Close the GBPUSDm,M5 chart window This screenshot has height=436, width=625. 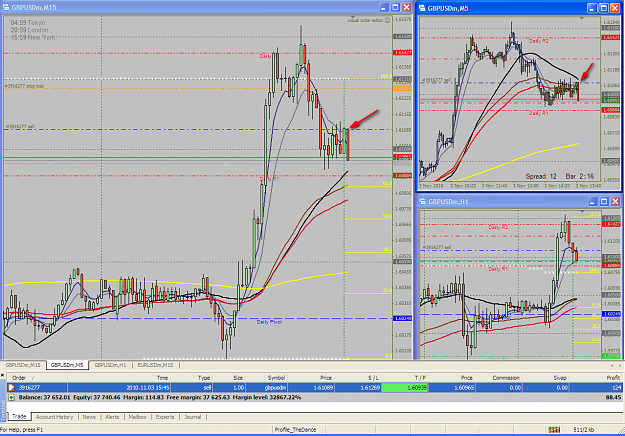[x=615, y=8]
